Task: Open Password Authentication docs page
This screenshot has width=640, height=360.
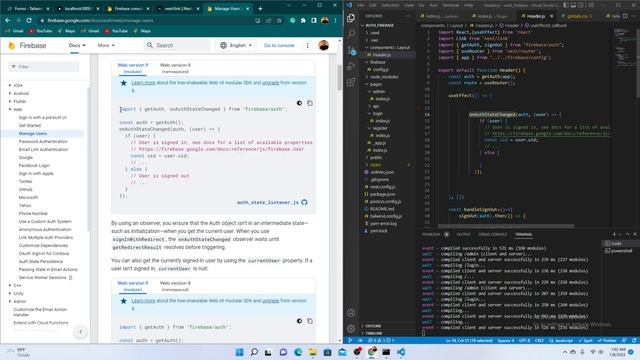Action: coord(43,142)
